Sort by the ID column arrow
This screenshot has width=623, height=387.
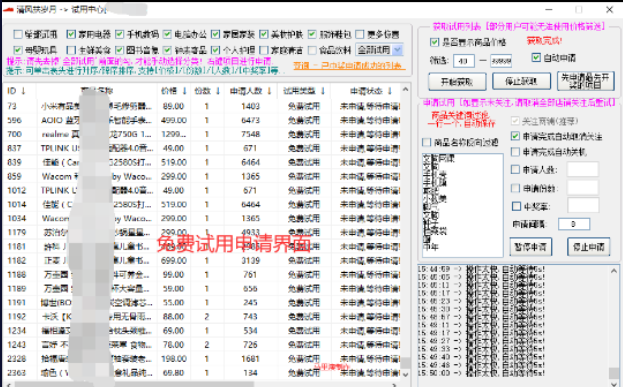tap(23, 91)
